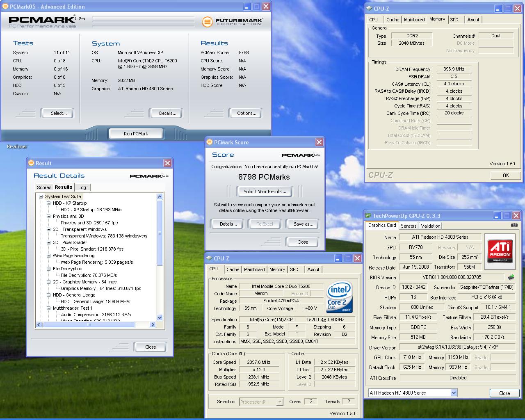Click the DRAM Frequency 396.9 MHz field
525x420 pixels.
point(454,69)
